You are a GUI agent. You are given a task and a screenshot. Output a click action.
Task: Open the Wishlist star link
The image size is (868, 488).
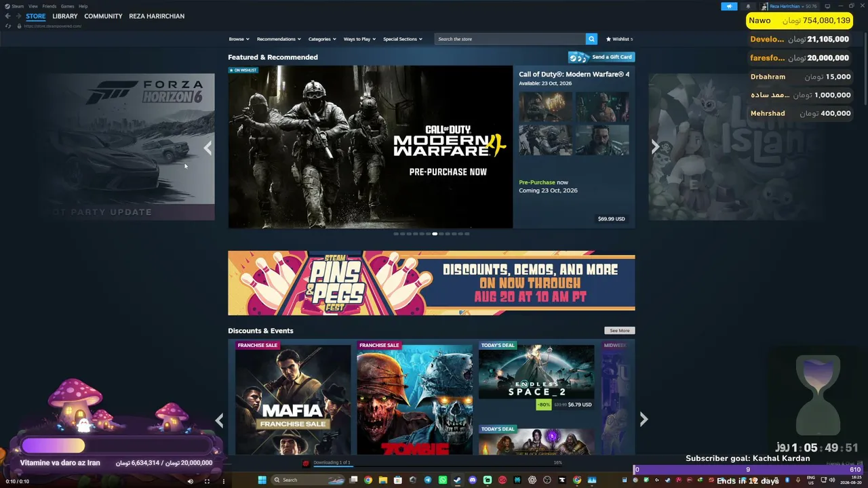619,39
